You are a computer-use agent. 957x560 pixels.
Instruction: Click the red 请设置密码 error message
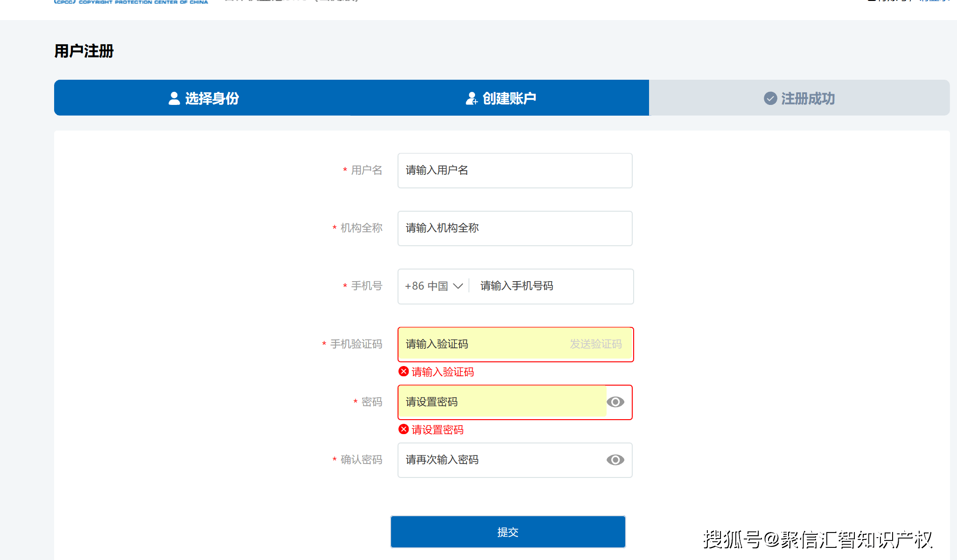coord(438,430)
